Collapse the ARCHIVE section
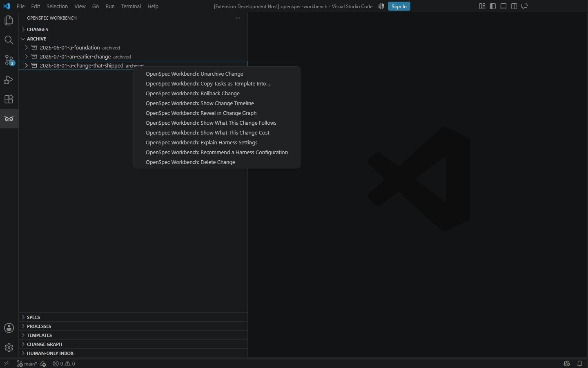 point(133,39)
